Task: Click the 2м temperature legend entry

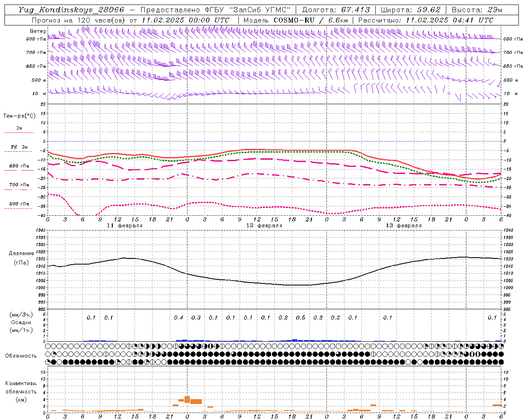Action: click(19, 128)
